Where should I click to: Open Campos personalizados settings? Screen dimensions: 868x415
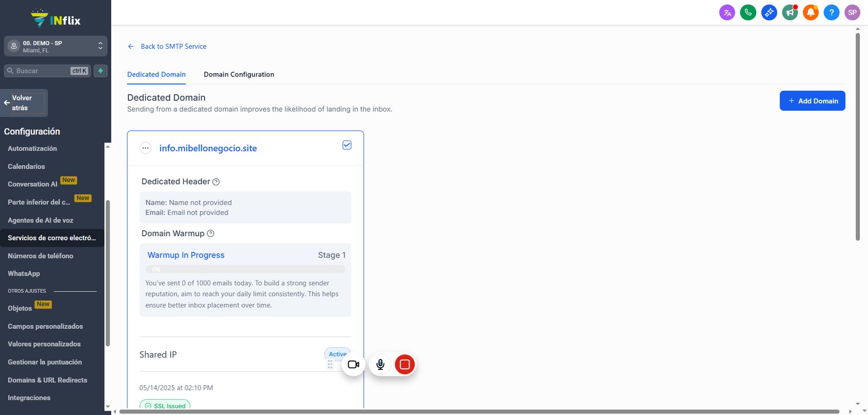click(45, 327)
